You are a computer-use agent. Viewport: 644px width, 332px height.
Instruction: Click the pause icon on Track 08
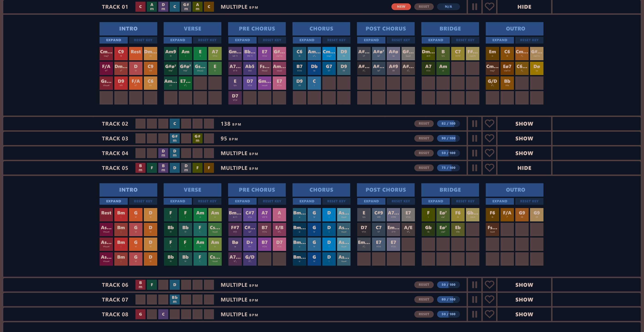pyautogui.click(x=474, y=314)
